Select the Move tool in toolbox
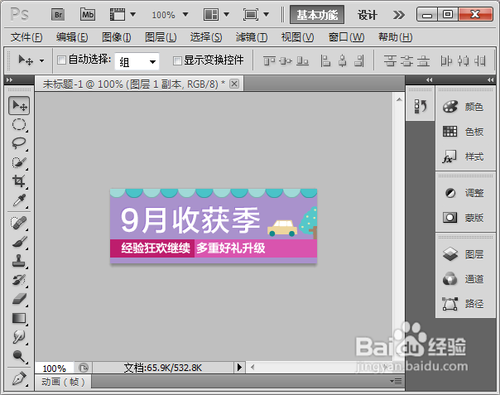The width and height of the screenshot is (500, 395). 19,106
